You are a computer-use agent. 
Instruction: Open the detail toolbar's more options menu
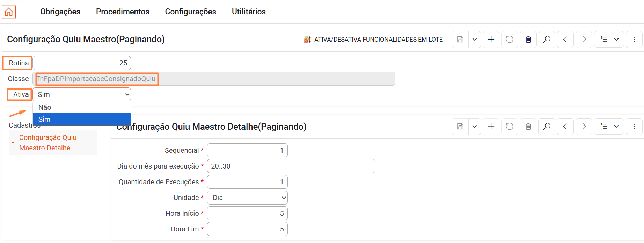pyautogui.click(x=634, y=127)
